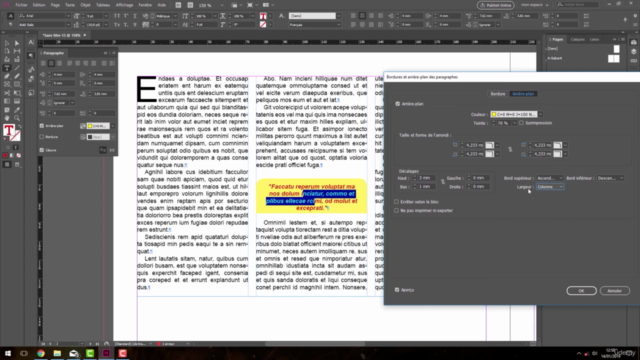Click yellow Couleur swatch field in dialog
Screen dimensions: 640x360
coord(513,114)
